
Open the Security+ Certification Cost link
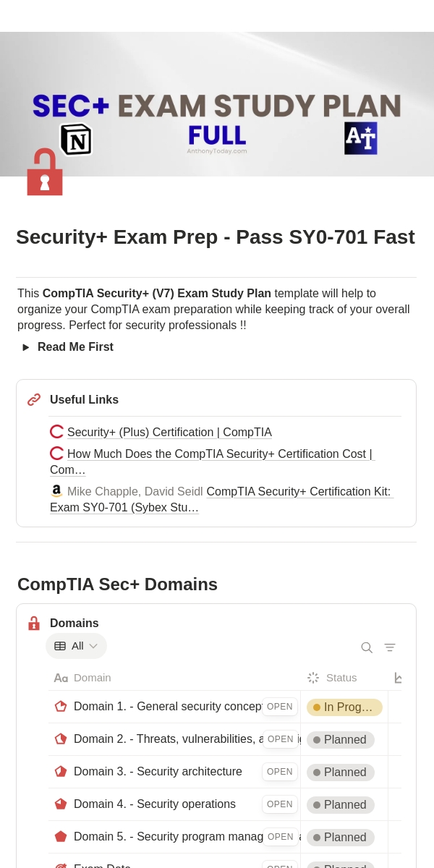pos(219,454)
